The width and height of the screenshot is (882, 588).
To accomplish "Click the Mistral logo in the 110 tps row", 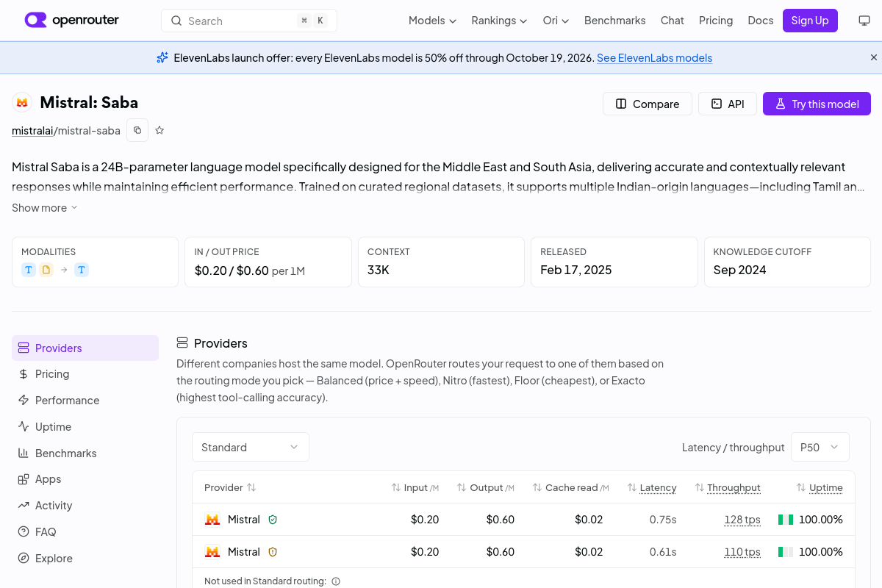I will click(x=212, y=552).
